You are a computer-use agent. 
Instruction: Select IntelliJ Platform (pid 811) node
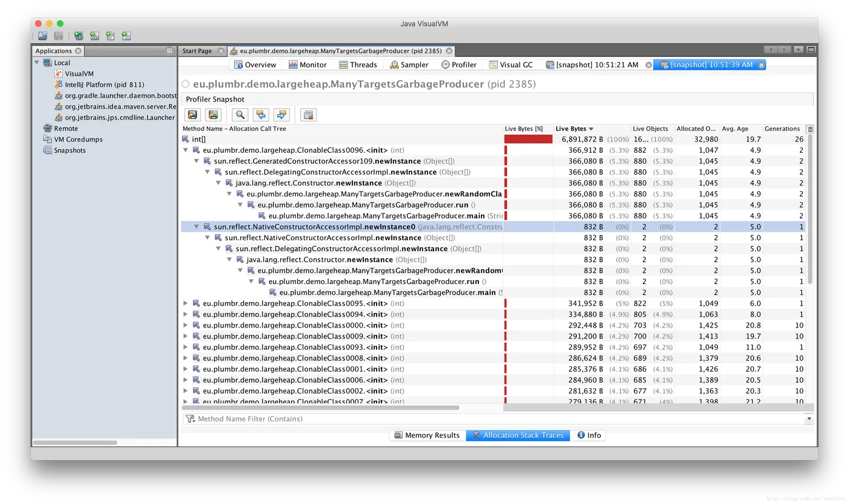coord(99,84)
